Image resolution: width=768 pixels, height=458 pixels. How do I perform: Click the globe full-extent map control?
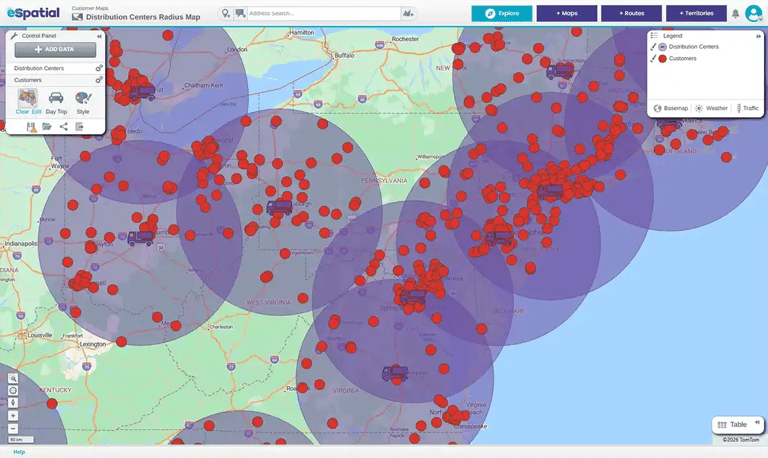13,390
